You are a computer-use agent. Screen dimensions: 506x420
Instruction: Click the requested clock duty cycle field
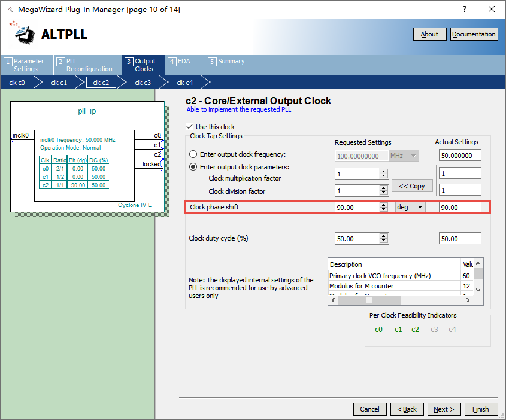click(356, 239)
